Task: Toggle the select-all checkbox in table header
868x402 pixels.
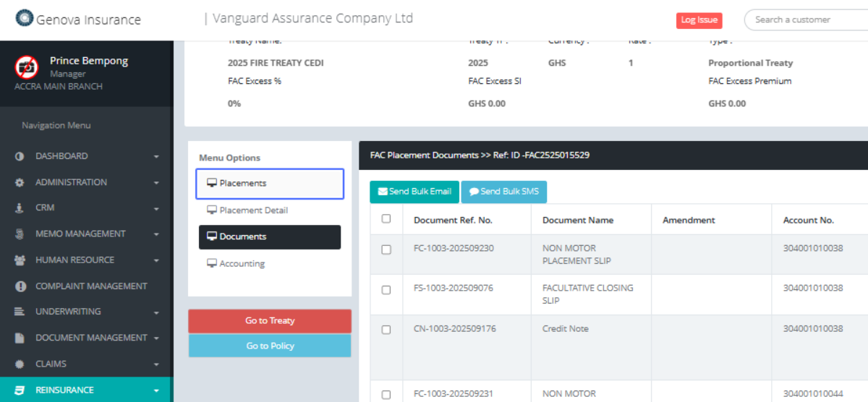Action: pyautogui.click(x=386, y=219)
